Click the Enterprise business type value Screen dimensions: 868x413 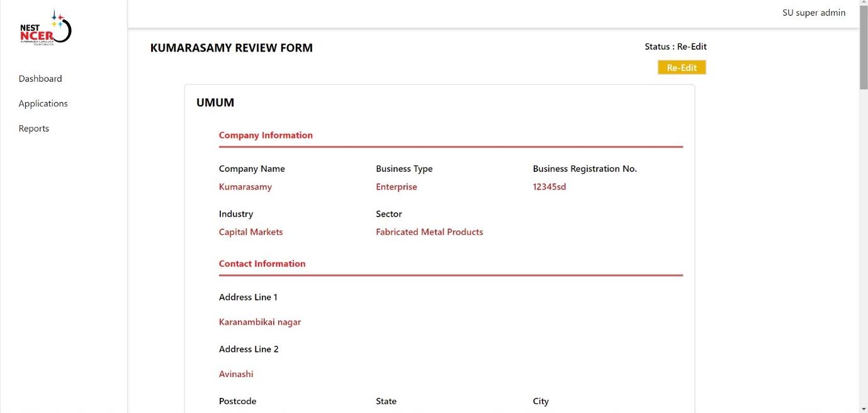click(x=396, y=187)
